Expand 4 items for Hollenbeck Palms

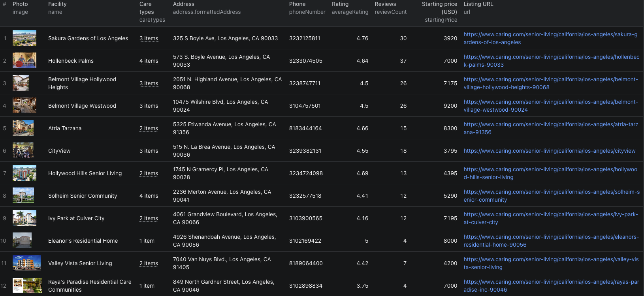coord(149,61)
